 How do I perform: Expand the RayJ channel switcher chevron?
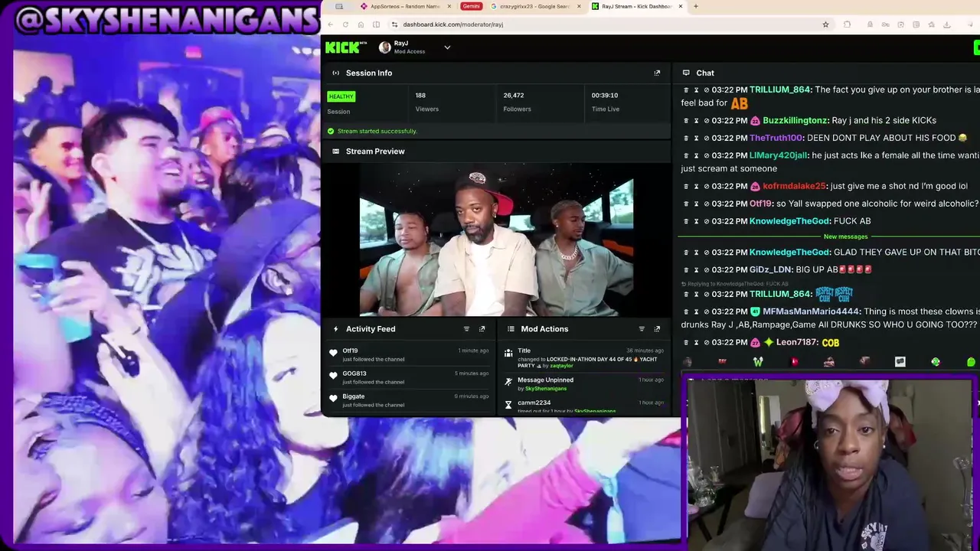pyautogui.click(x=447, y=47)
